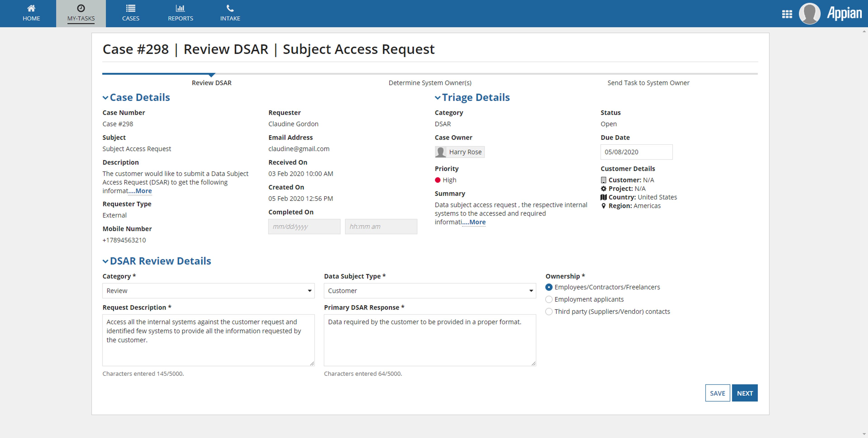Click the Status value Open

click(x=609, y=124)
